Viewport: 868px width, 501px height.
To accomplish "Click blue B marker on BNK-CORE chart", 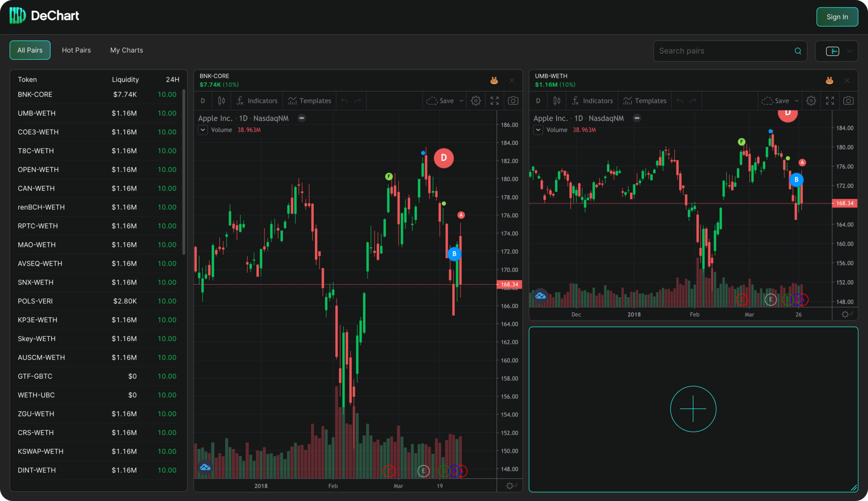I will (454, 254).
